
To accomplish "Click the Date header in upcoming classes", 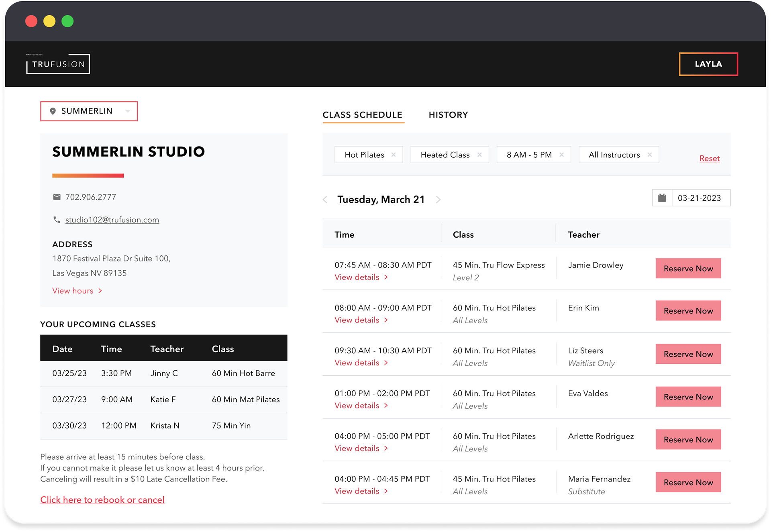I will click(x=62, y=349).
